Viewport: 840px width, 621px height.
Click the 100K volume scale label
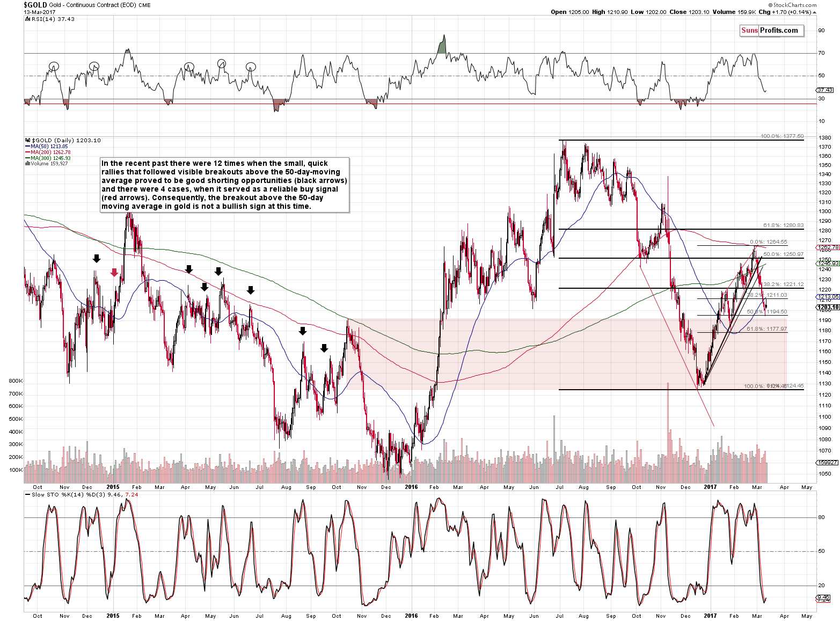tap(16, 470)
